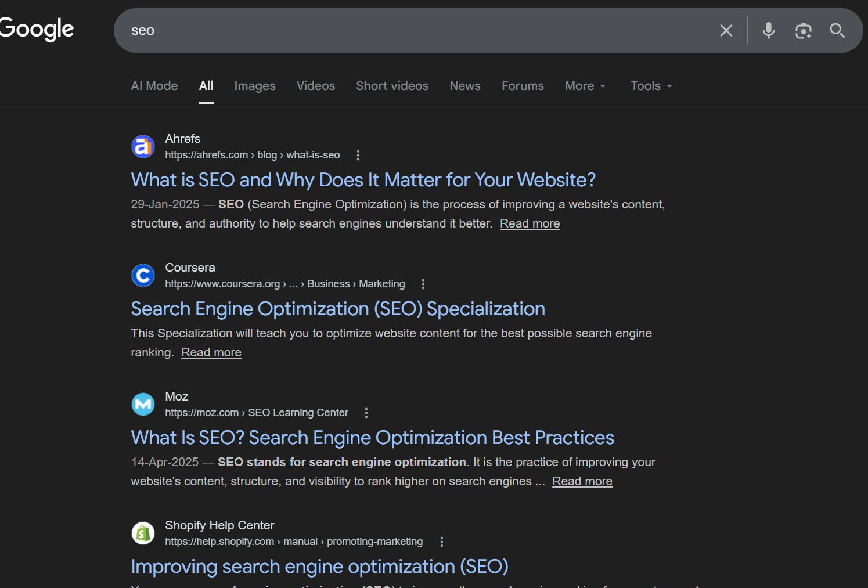The height and width of the screenshot is (588, 868).
Task: Click the search magnifier icon
Action: (837, 30)
